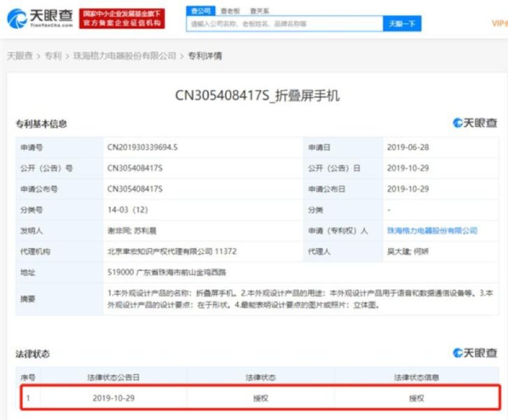This screenshot has width=508, height=420.
Task: Click the 天眼一下 search button
Action: (x=402, y=24)
